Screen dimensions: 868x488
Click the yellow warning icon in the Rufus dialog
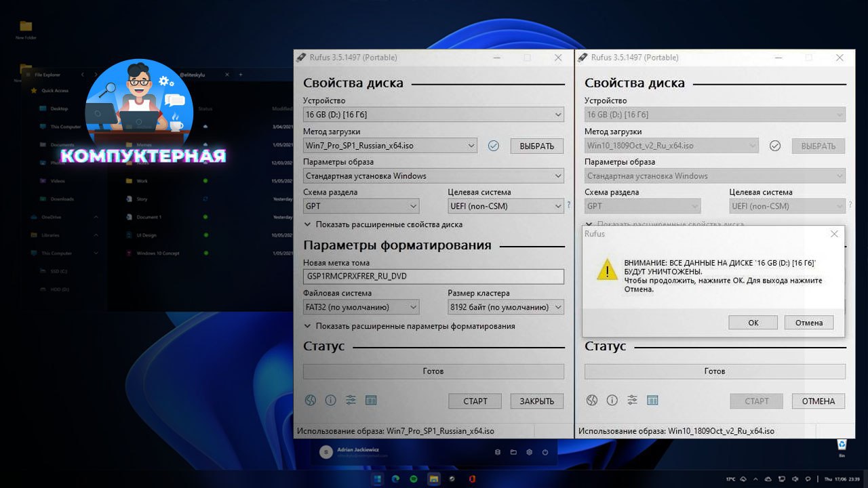coord(607,270)
